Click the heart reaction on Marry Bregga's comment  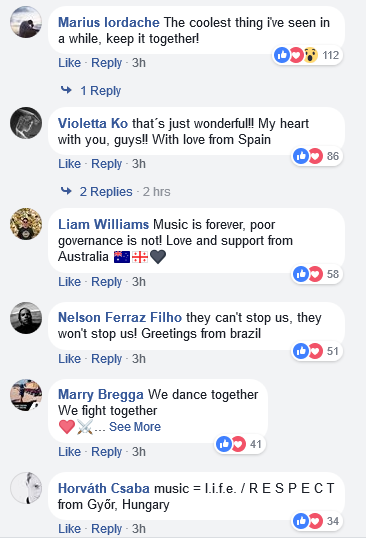[x=238, y=444]
